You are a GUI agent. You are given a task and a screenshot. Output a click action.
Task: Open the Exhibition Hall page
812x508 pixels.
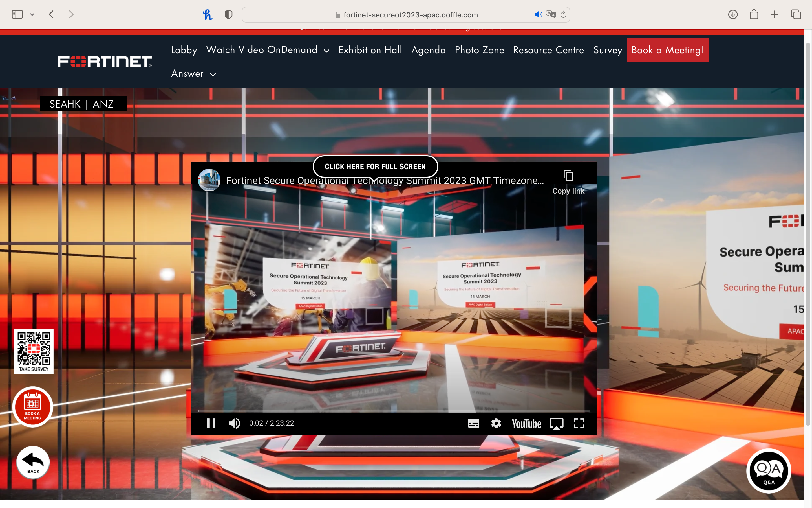pyautogui.click(x=370, y=50)
